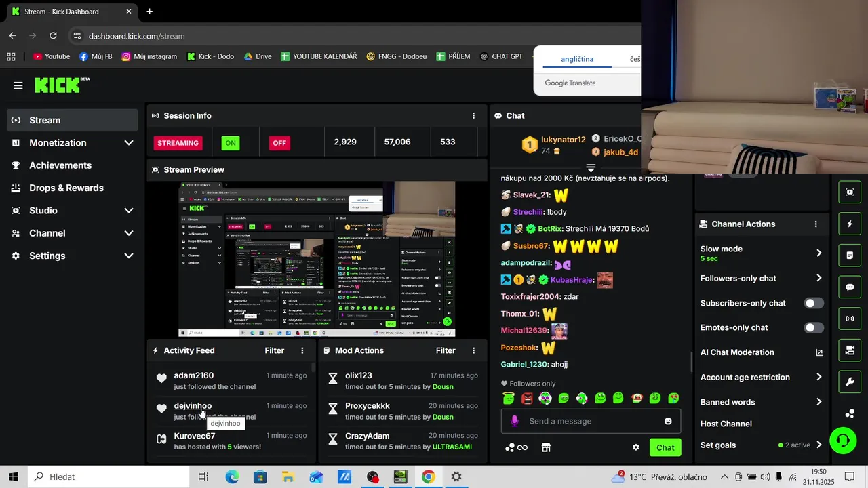Click the wrench icon in the right sidebar
The image size is (868, 488).
[850, 382]
